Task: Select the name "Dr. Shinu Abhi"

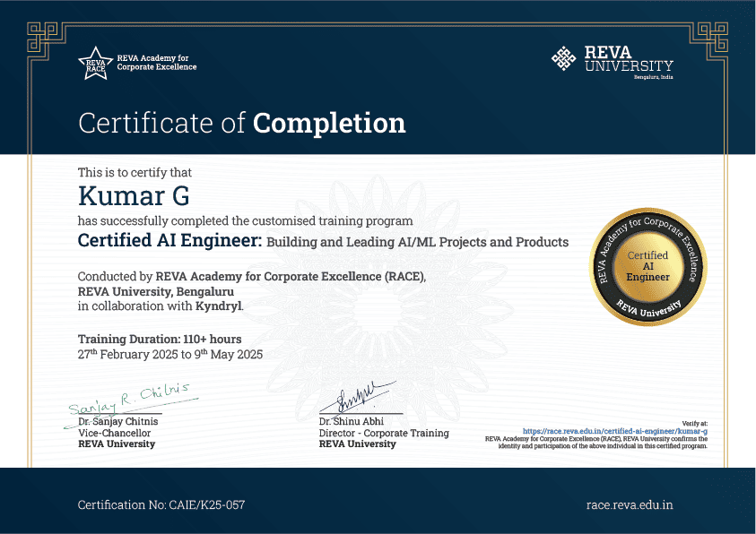Action: tap(351, 421)
